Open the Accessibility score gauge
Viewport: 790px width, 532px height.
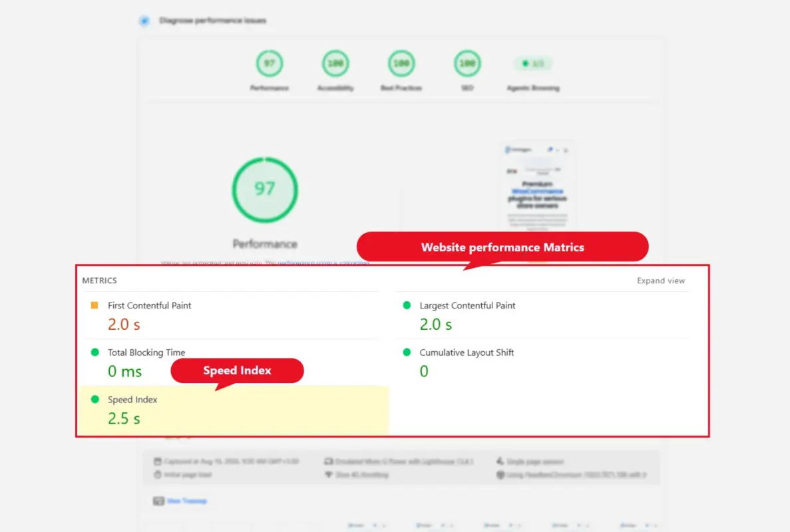335,63
